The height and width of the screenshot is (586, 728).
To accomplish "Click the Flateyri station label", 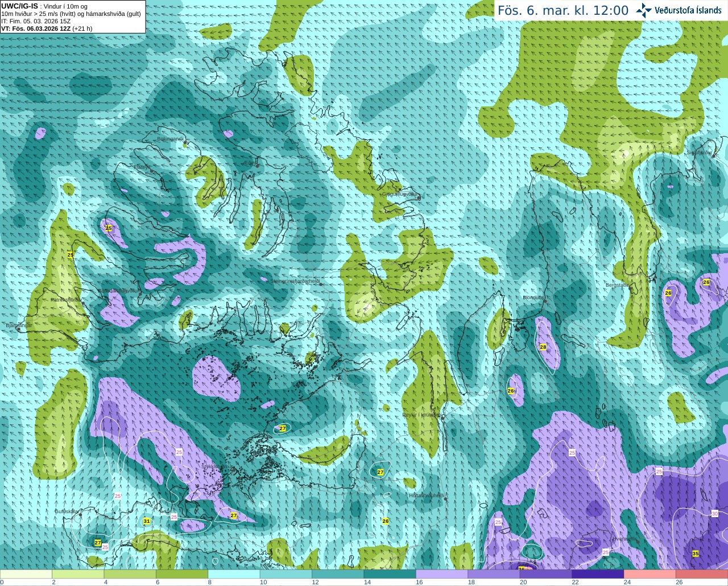I will pyautogui.click(x=142, y=167).
